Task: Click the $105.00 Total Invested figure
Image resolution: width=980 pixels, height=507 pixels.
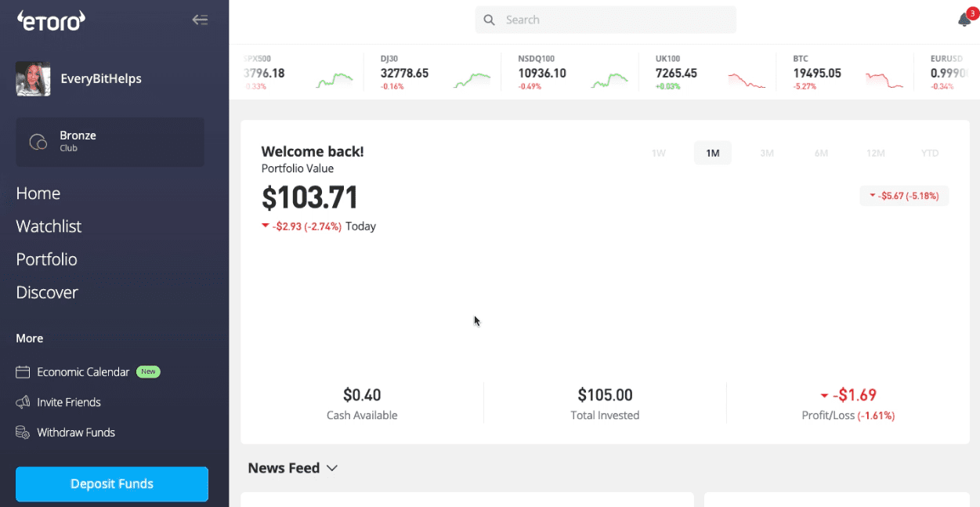Action: 605,395
